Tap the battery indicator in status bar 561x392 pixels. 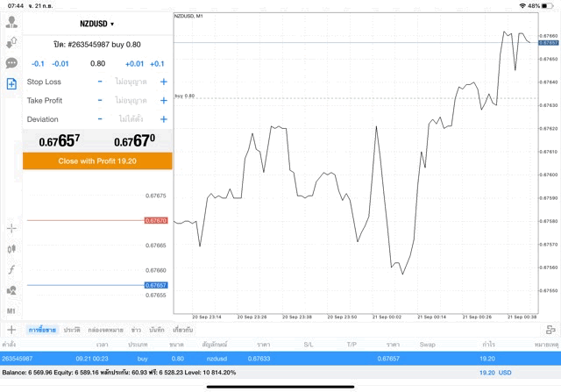click(547, 6)
